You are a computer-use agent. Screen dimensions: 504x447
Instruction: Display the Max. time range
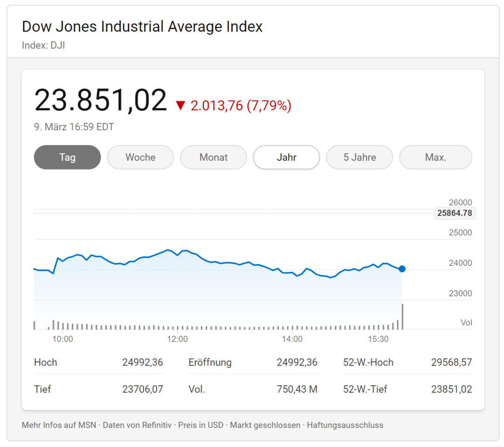tap(436, 157)
